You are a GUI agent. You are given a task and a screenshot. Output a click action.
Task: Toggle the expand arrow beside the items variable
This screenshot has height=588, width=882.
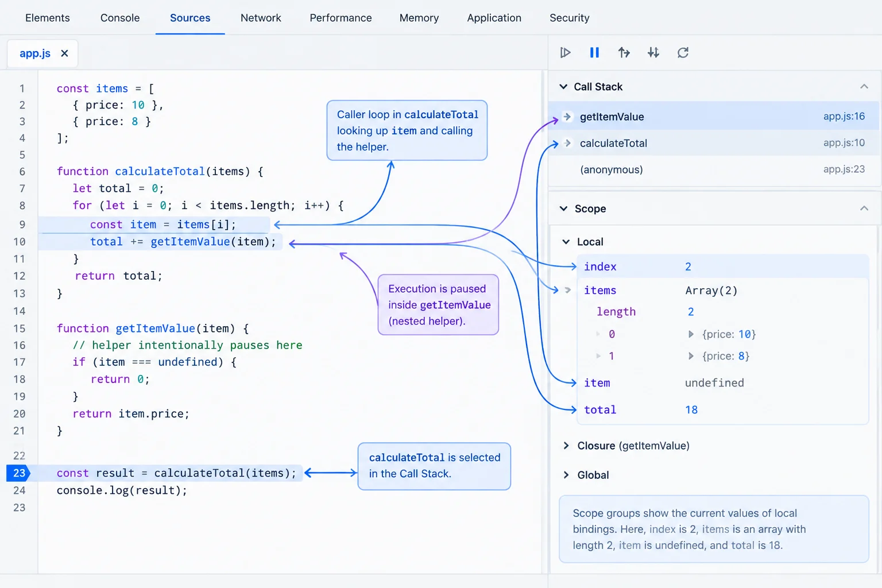click(x=567, y=291)
